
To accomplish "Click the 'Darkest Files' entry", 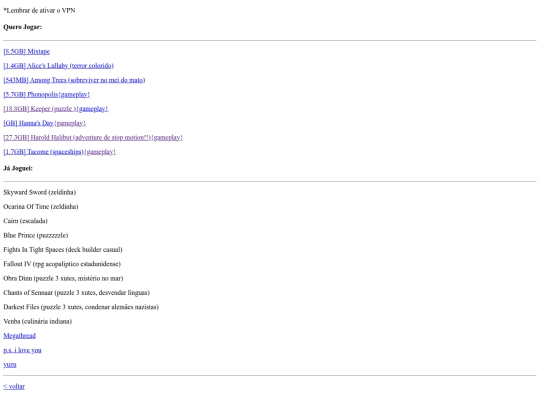I will point(81,307).
